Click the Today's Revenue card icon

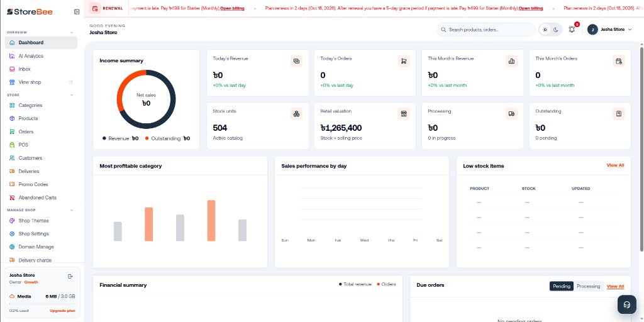coord(296,61)
